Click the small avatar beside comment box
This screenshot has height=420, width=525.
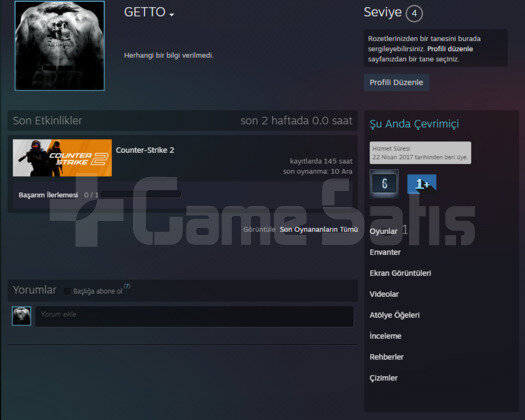[21, 316]
